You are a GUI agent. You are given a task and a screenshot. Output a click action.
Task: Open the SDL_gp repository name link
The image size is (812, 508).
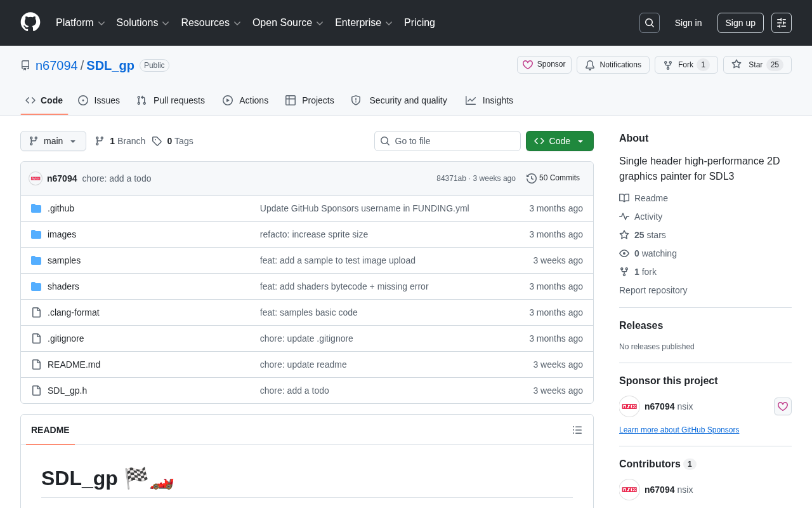click(110, 65)
